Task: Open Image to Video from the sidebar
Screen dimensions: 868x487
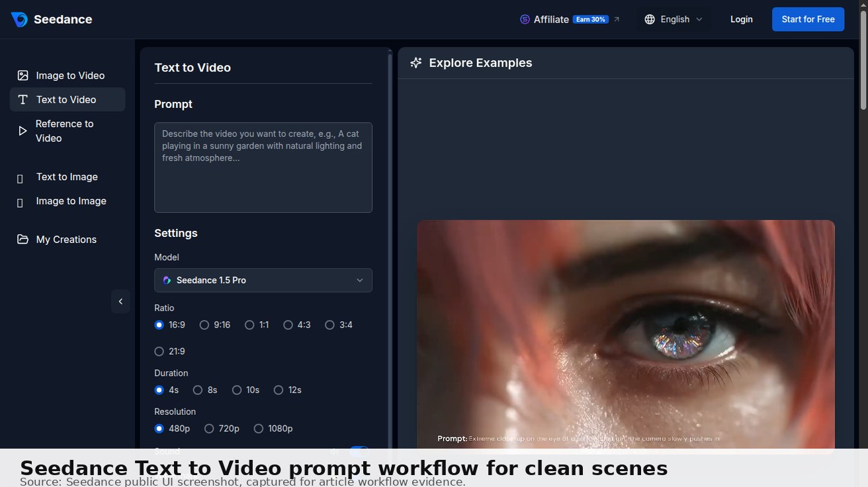Action: (67, 75)
